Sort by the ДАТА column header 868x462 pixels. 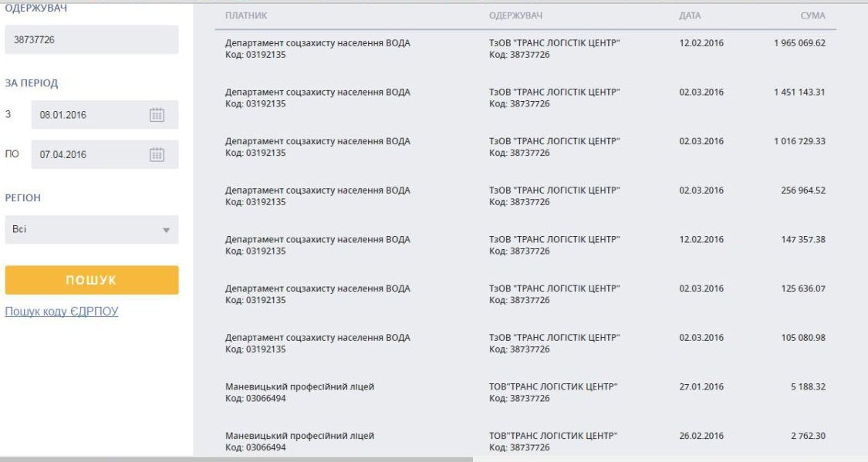pyautogui.click(x=690, y=16)
